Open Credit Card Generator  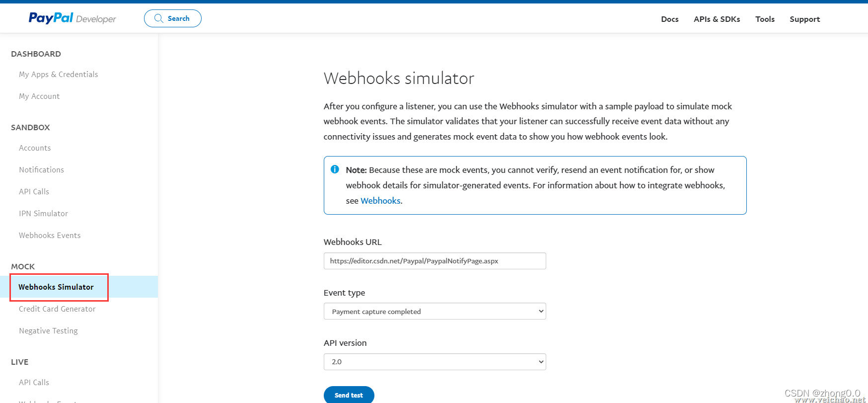pos(57,309)
